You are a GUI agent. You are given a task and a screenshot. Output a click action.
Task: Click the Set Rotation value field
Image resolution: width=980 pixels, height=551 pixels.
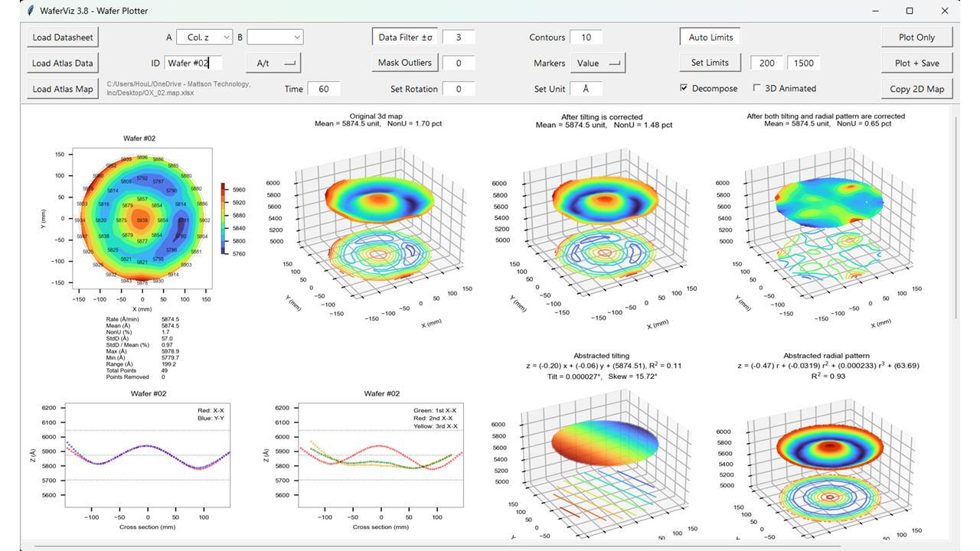459,89
